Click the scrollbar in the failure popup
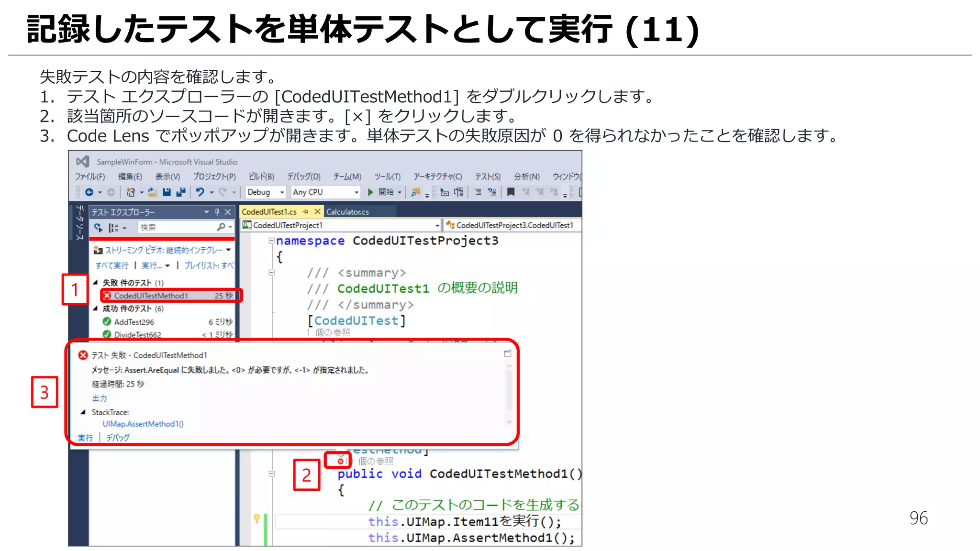This screenshot has width=980, height=551. 509,394
